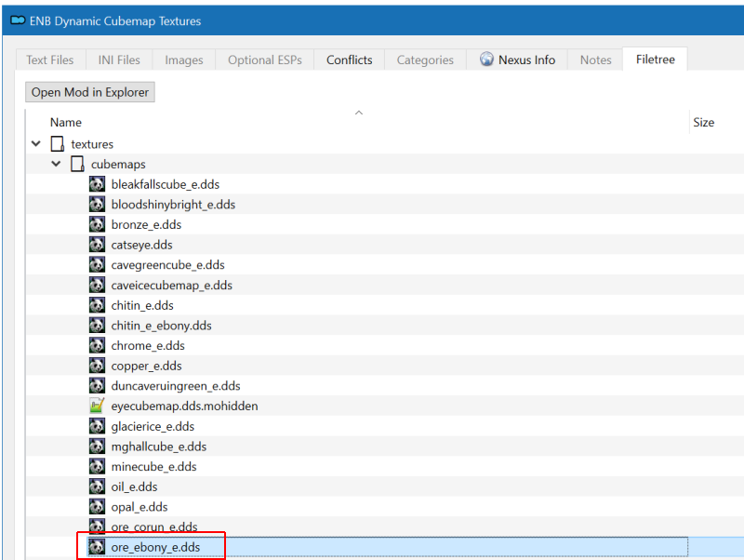Go to the Conflicts tab

(x=350, y=60)
